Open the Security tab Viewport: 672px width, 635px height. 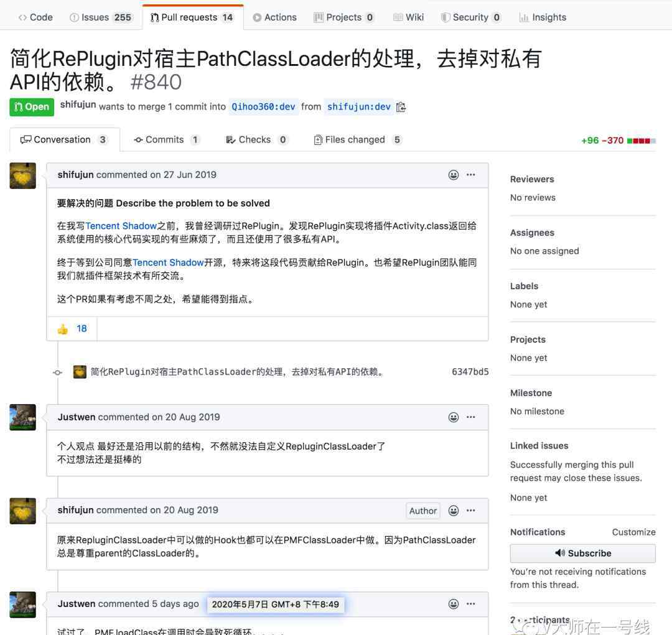(471, 17)
